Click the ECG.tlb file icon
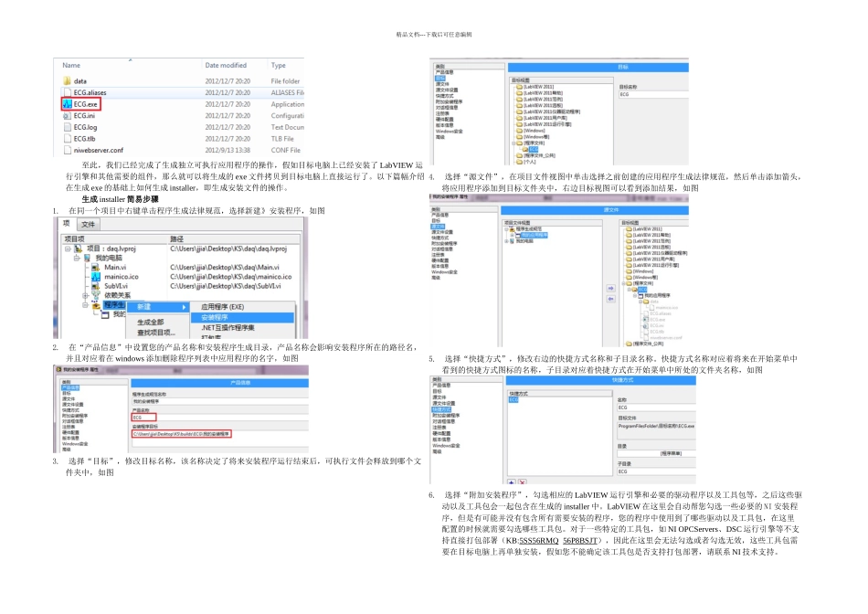This screenshot has height=614, width=868. click(67, 139)
